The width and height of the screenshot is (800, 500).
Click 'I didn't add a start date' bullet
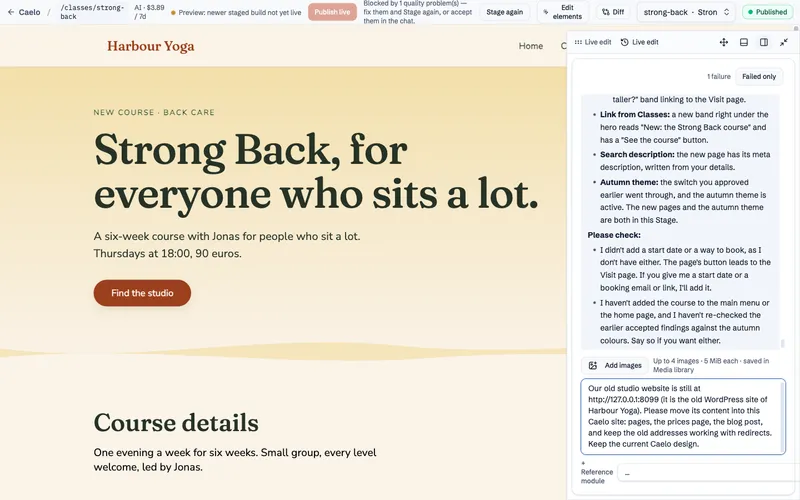(x=685, y=269)
